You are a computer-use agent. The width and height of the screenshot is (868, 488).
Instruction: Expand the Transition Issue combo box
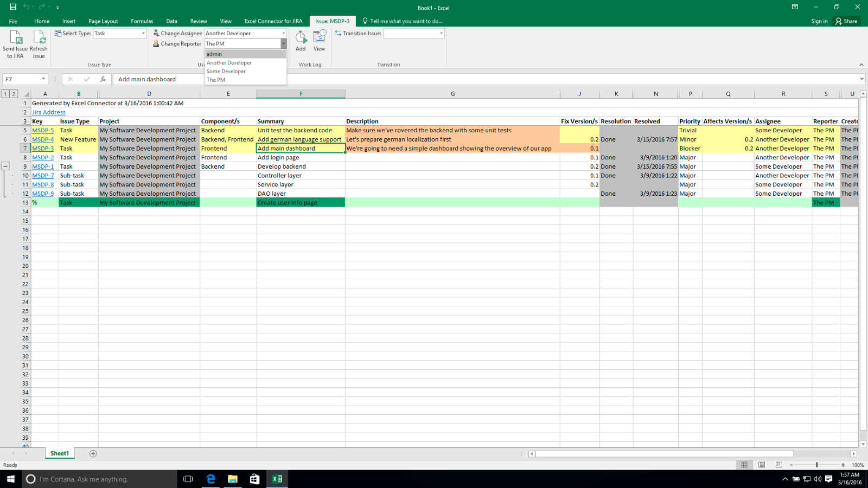(x=441, y=34)
